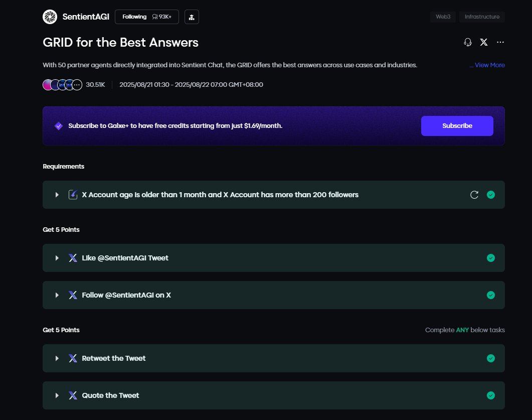This screenshot has width=532, height=420.
Task: Click the quest date range text
Action: 191,84
